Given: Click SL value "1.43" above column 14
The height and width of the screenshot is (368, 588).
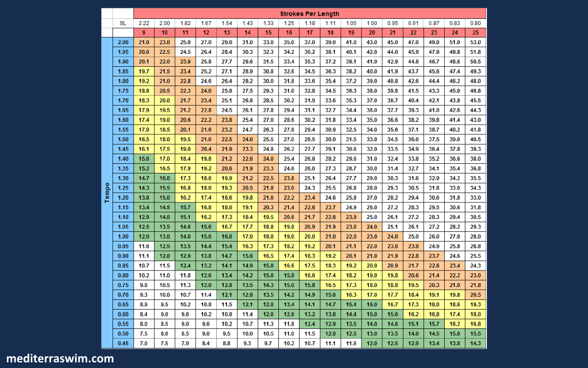Looking at the screenshot, I should (x=248, y=23).
